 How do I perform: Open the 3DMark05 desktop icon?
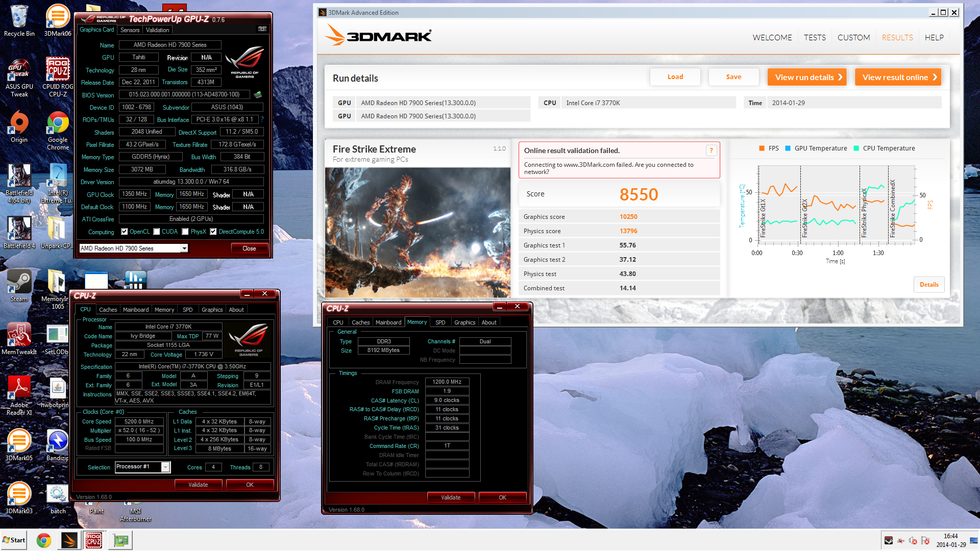click(x=19, y=445)
